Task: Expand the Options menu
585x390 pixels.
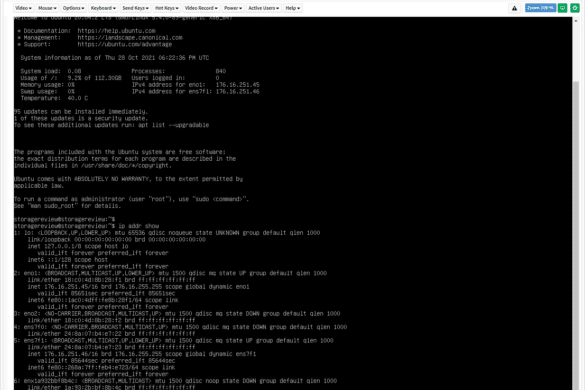Action: point(73,8)
